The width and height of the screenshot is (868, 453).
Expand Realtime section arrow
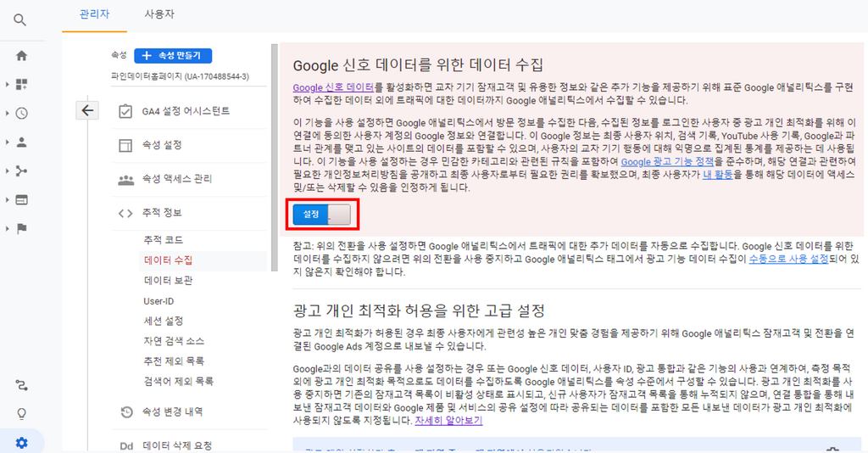coord(7,114)
